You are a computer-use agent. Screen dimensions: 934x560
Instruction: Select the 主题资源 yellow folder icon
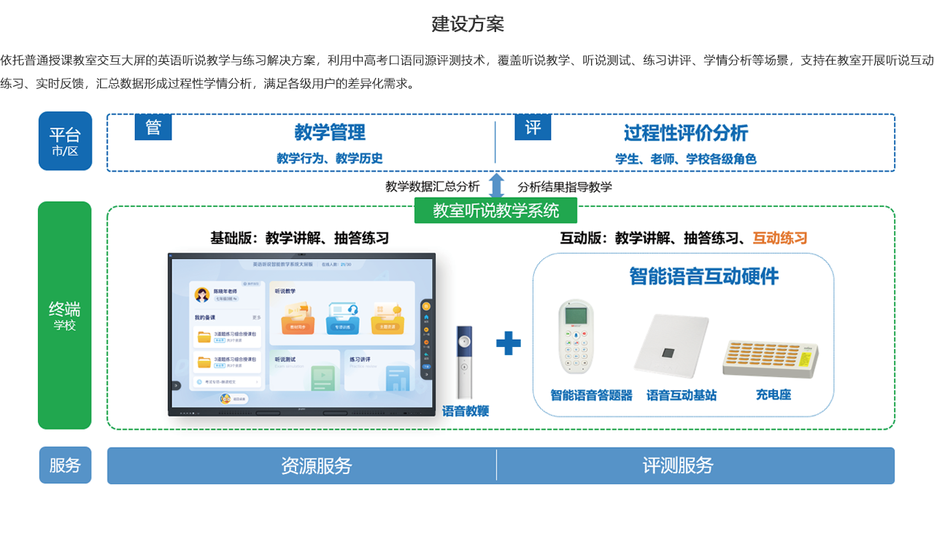387,319
